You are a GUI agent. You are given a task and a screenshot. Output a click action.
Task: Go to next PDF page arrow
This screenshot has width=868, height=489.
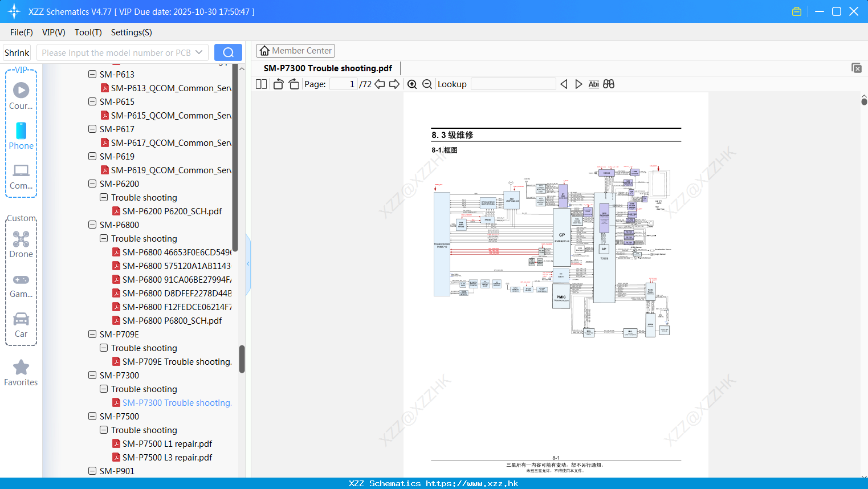point(394,84)
